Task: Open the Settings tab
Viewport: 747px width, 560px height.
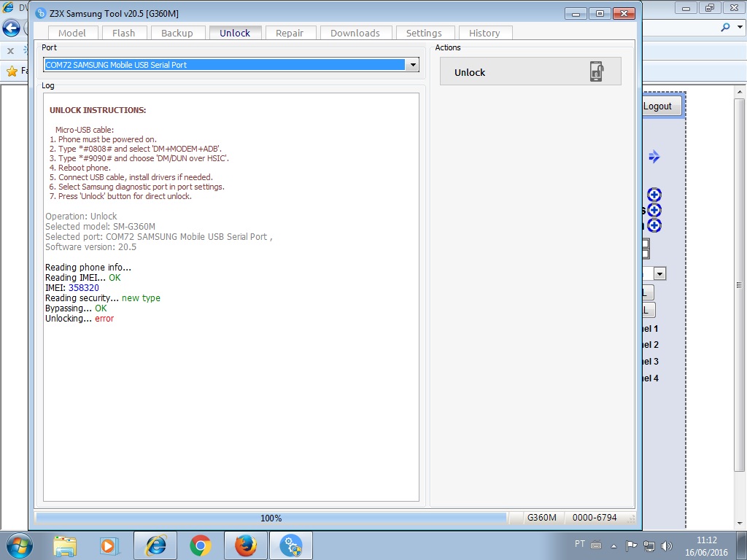Action: pyautogui.click(x=424, y=33)
